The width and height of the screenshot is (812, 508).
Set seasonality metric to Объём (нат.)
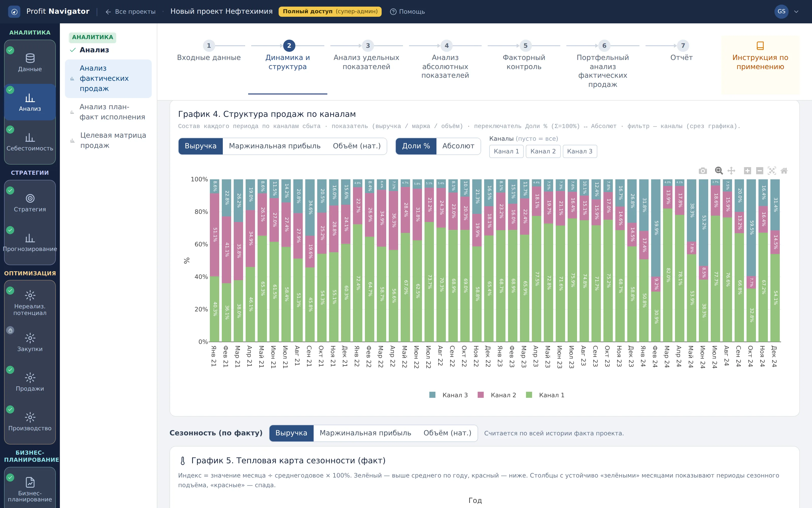tap(447, 433)
